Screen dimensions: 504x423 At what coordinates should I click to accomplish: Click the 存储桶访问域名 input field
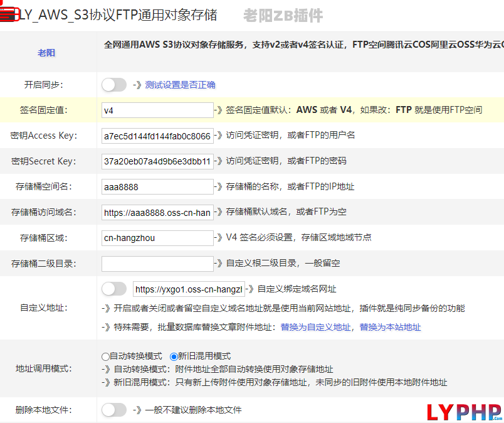157,213
